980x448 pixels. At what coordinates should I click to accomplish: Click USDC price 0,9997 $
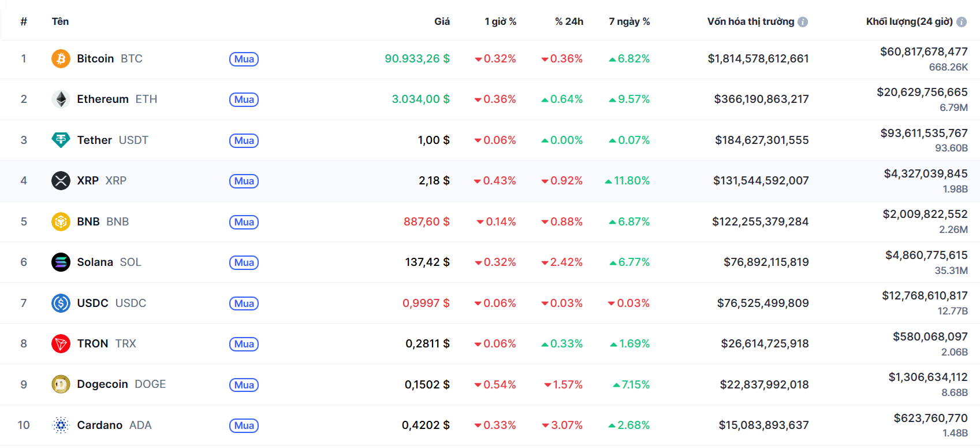426,303
